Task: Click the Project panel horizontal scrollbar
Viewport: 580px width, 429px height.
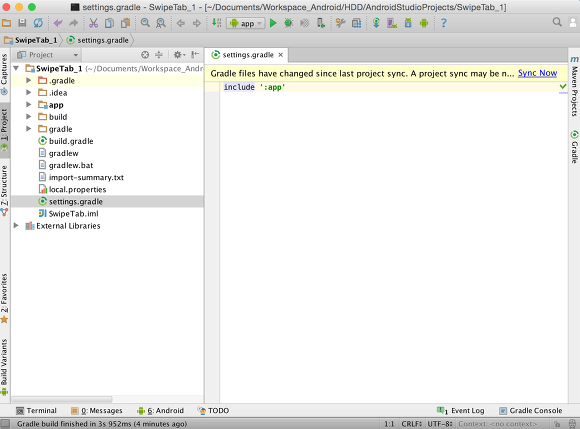Action: pyautogui.click(x=62, y=399)
